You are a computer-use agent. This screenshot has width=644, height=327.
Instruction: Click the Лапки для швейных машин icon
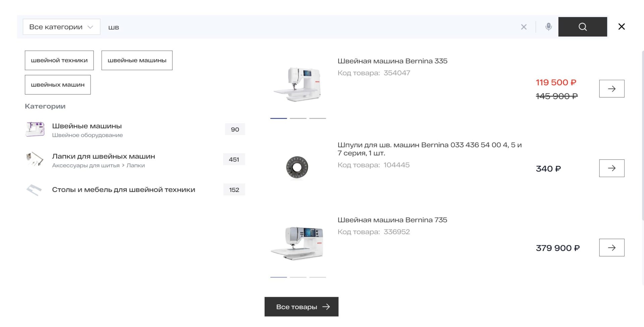pyautogui.click(x=35, y=159)
